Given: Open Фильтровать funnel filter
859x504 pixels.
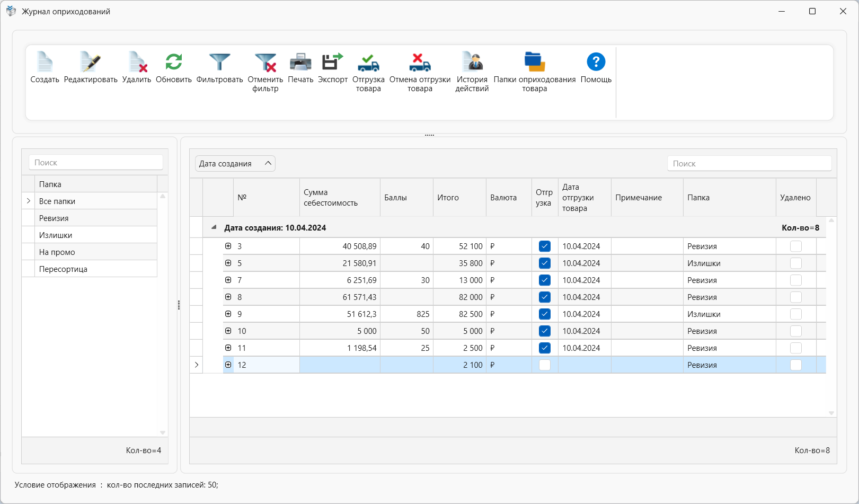Looking at the screenshot, I should [x=219, y=62].
